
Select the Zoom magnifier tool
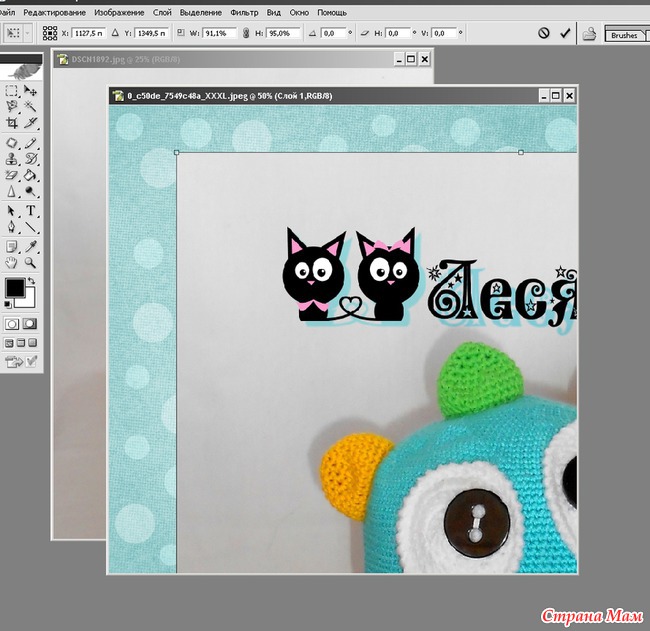click(x=31, y=262)
